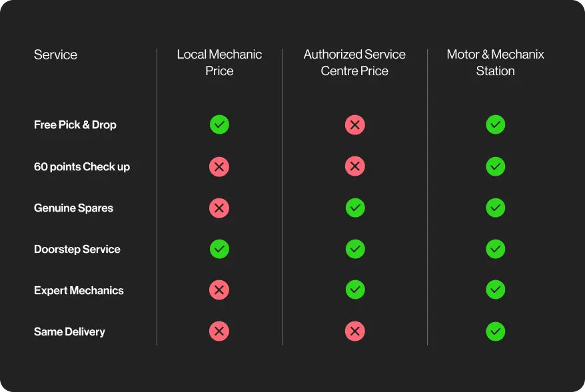Click Genuine Spares checkmark under Authorized Service Centre
This screenshot has height=392, width=585.
[x=354, y=208]
